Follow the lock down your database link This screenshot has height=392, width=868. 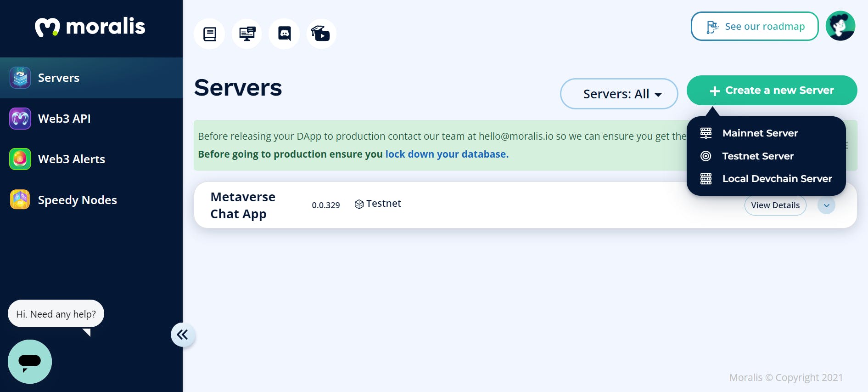pos(447,154)
